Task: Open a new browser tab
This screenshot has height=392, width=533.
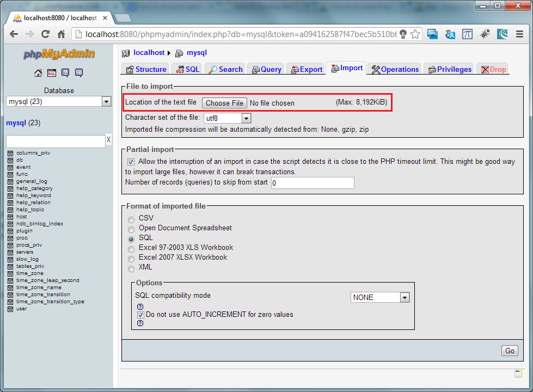Action: point(122,18)
